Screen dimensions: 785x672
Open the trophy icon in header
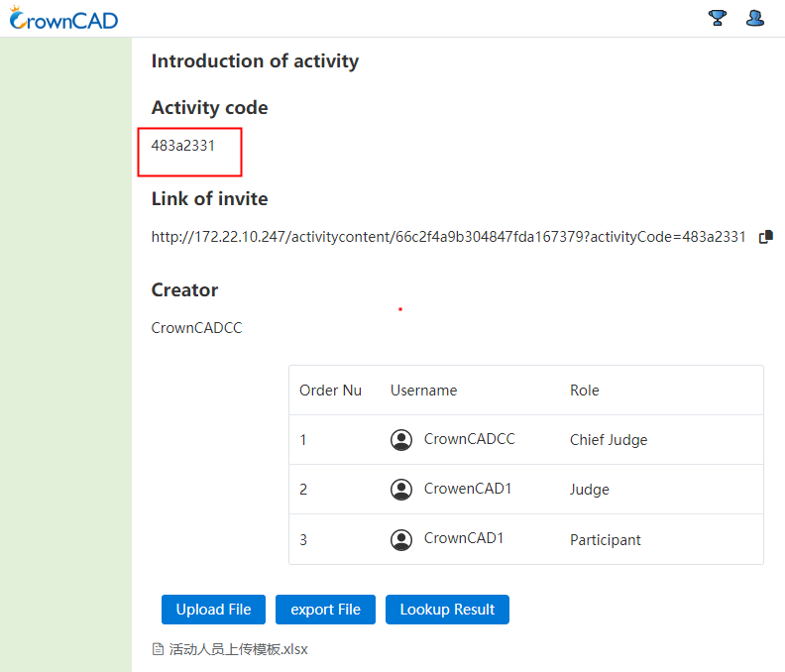pos(717,18)
